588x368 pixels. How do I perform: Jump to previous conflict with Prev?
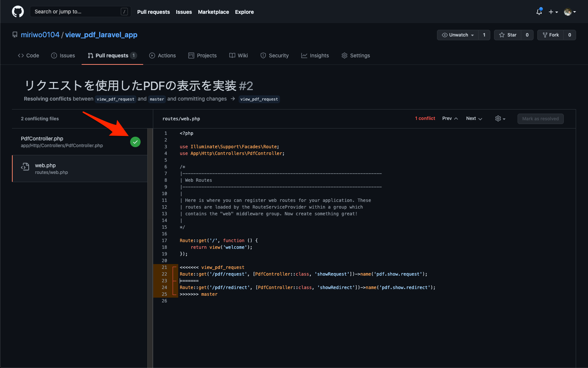pos(450,118)
